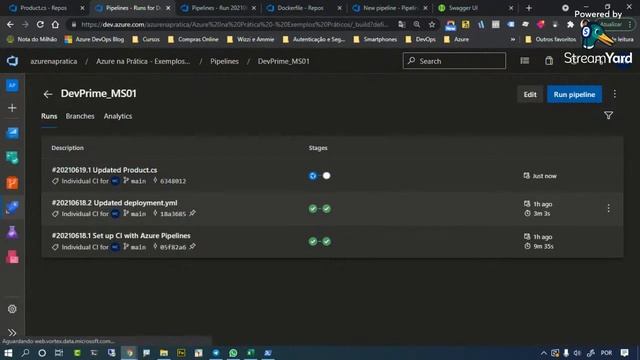640x360 pixels.
Task: Click commit hash 6348012
Action: (x=173, y=181)
